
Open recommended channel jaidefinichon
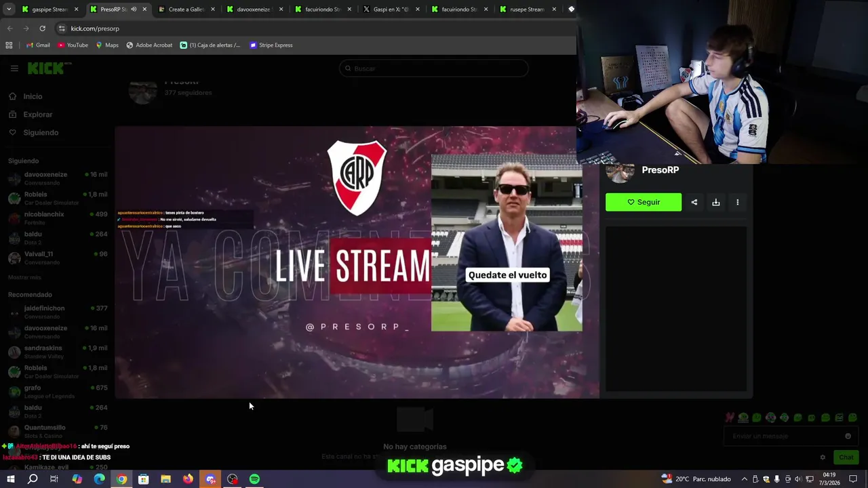(58, 312)
